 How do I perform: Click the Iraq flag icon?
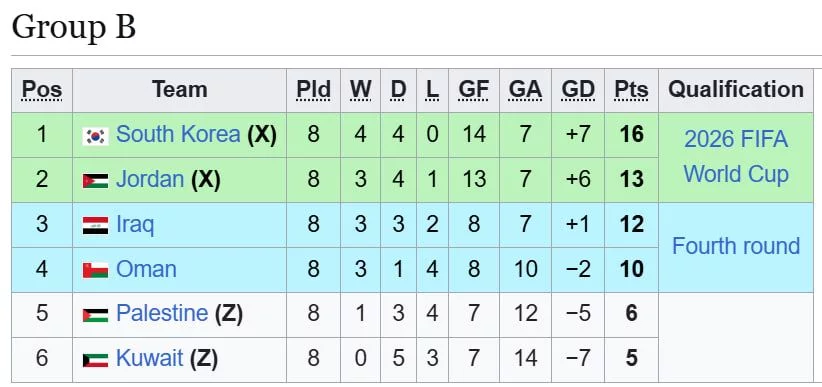95,226
